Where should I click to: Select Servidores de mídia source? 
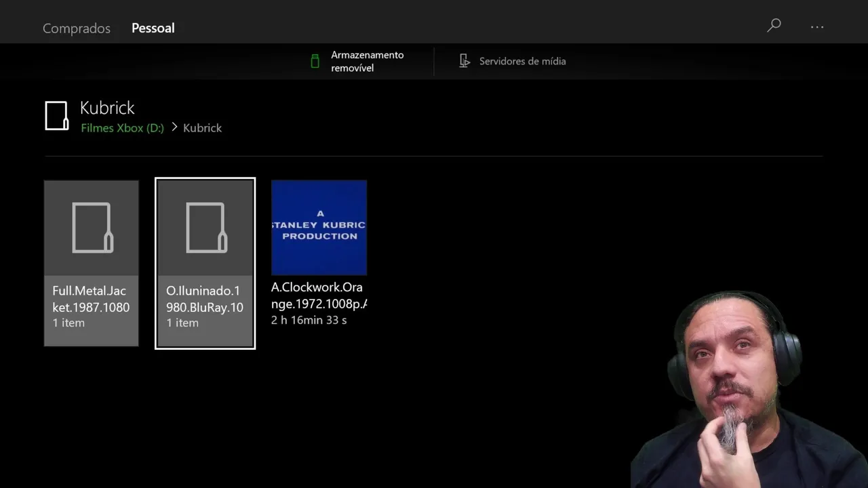(x=522, y=61)
